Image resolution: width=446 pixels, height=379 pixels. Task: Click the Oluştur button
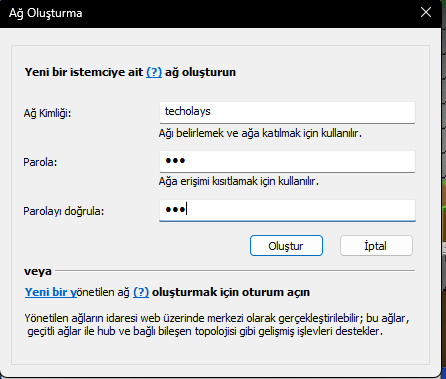click(x=286, y=246)
